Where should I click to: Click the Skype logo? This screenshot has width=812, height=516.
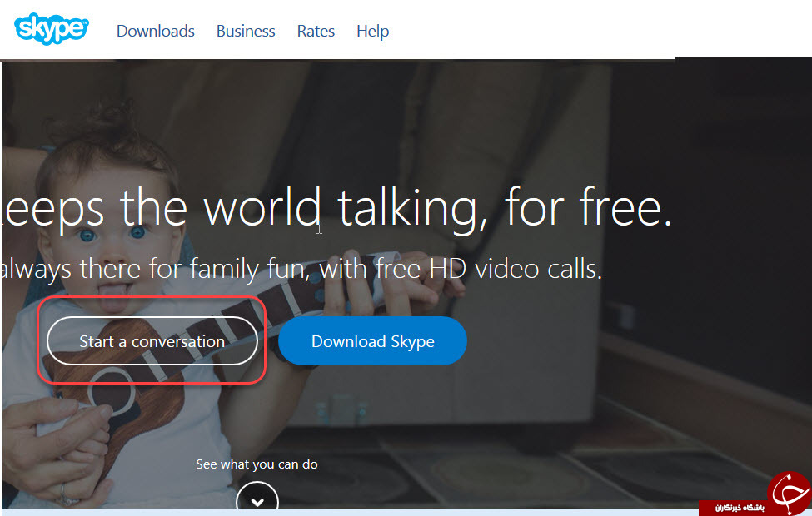coord(52,29)
